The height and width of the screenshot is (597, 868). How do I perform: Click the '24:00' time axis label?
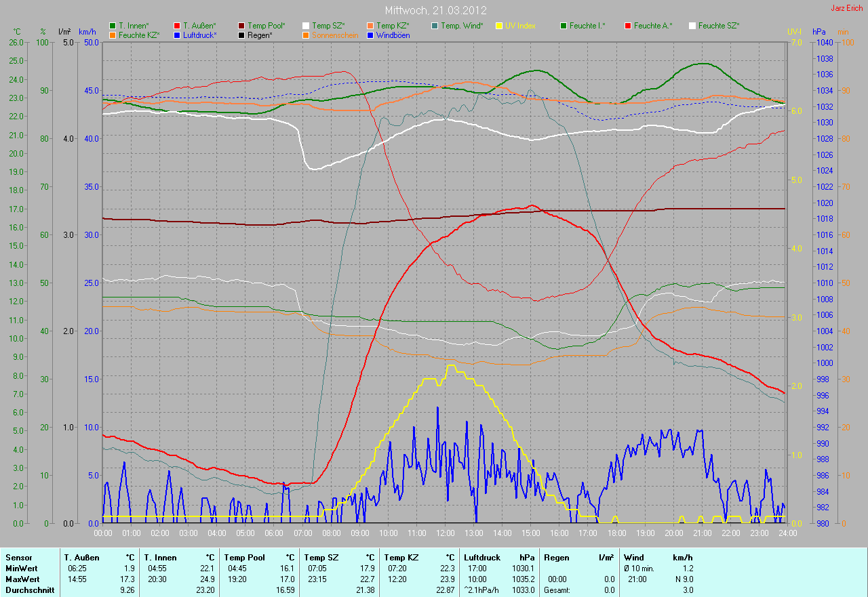pyautogui.click(x=787, y=533)
